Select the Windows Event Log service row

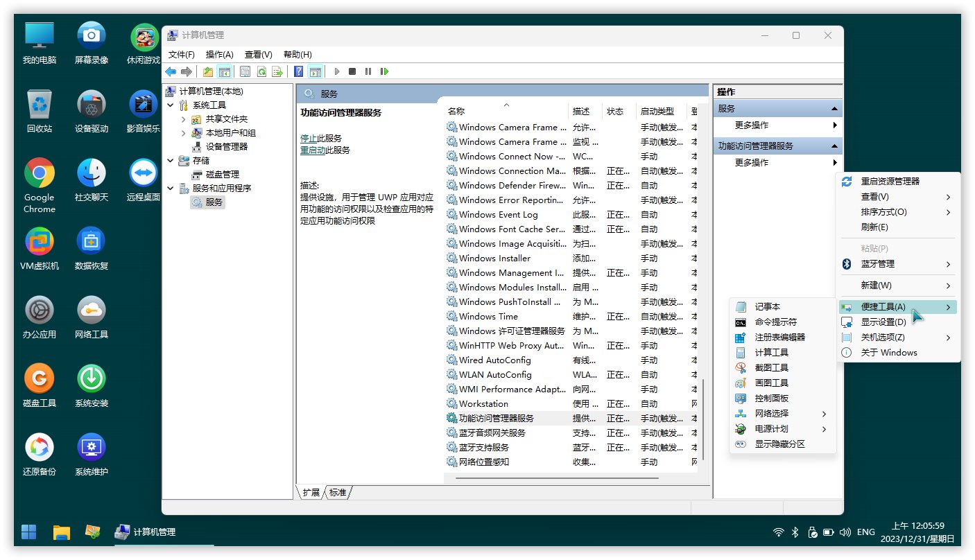tap(571, 215)
